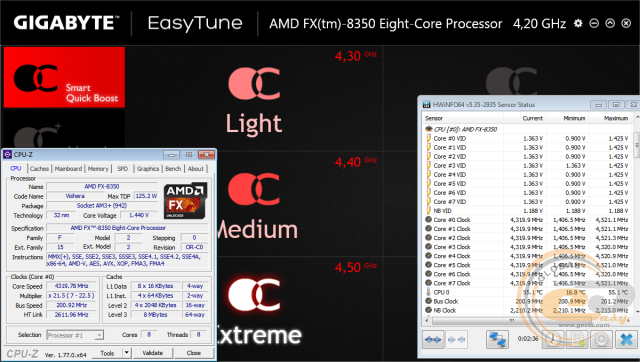Open the CPU-Z Processor selection dropdown
The height and width of the screenshot is (362, 640).
(75, 335)
